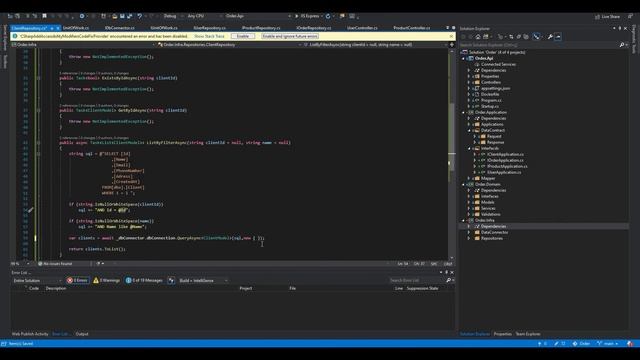Switch to the IDbConnector.cs tab
The height and width of the screenshot is (360, 640).
coord(120,28)
